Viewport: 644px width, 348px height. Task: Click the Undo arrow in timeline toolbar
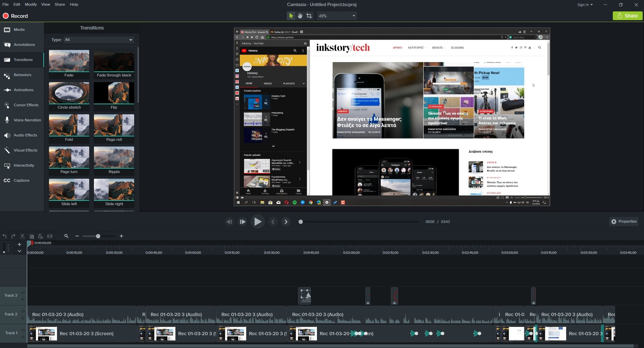click(4, 236)
